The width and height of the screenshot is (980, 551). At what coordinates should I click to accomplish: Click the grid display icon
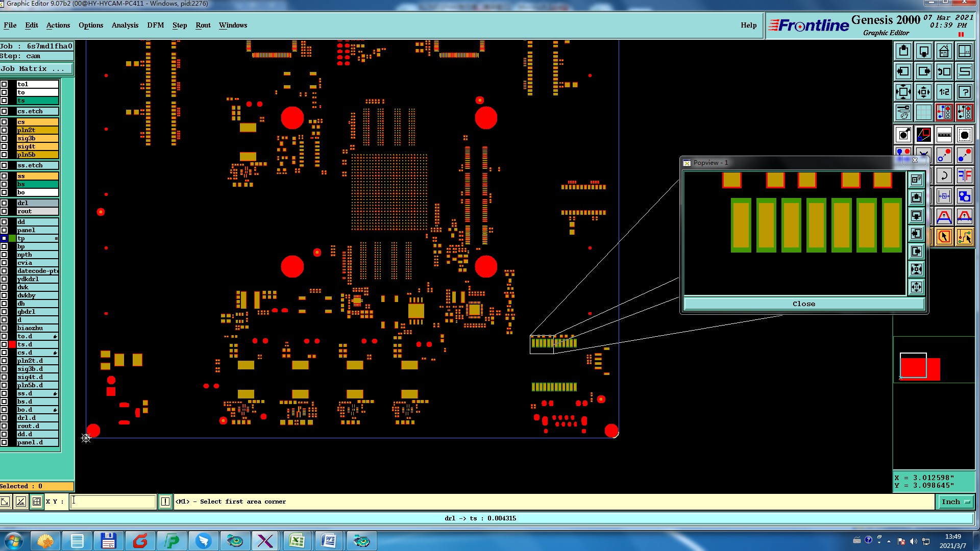pyautogui.click(x=923, y=112)
